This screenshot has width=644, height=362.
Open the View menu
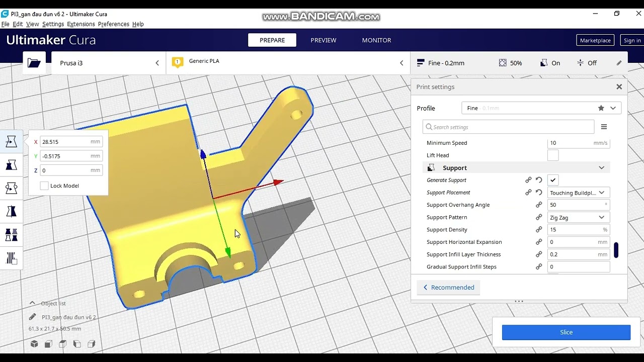click(33, 24)
